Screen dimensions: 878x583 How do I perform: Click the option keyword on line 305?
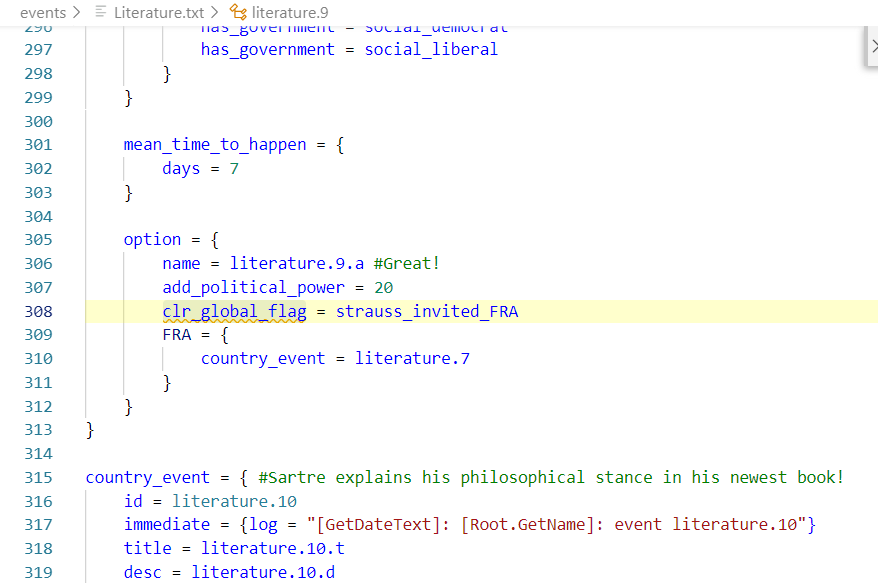point(152,240)
